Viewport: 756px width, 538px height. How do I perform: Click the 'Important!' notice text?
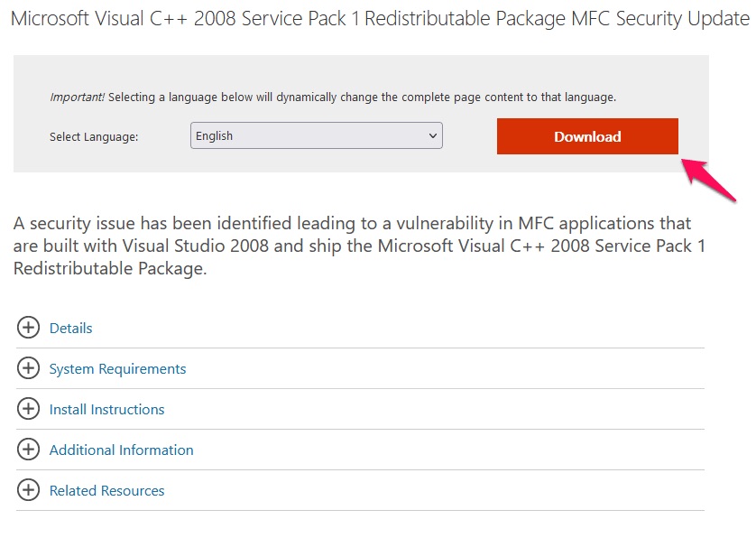[333, 97]
